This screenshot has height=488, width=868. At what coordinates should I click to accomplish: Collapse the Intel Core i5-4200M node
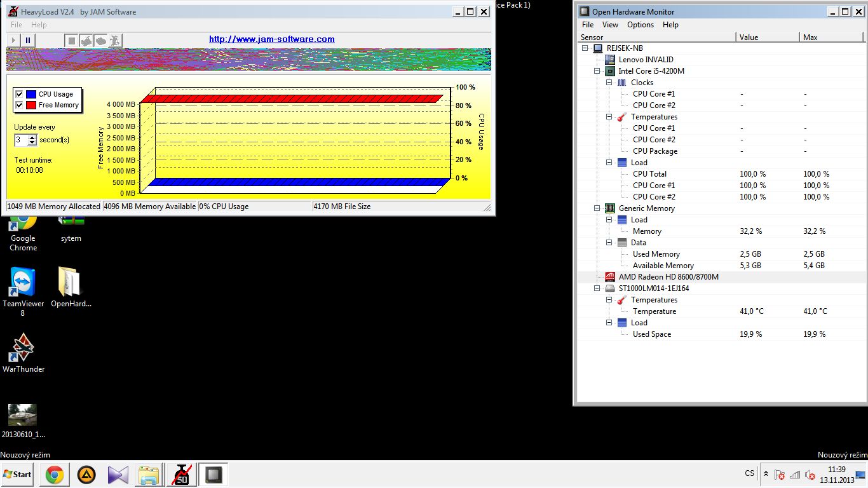click(x=597, y=71)
